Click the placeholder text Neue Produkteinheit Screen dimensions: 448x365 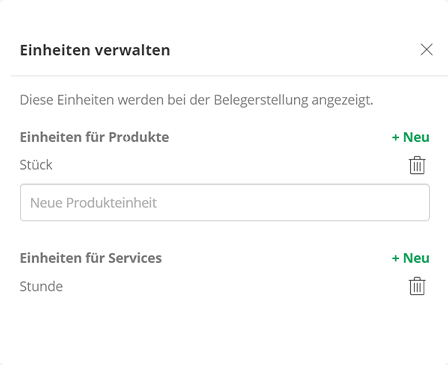click(93, 203)
